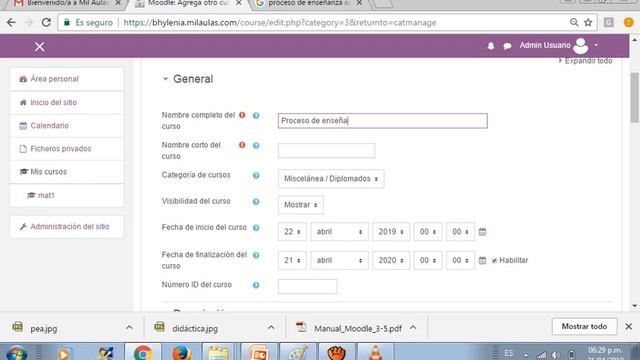Open the notifications bell icon

491,46
